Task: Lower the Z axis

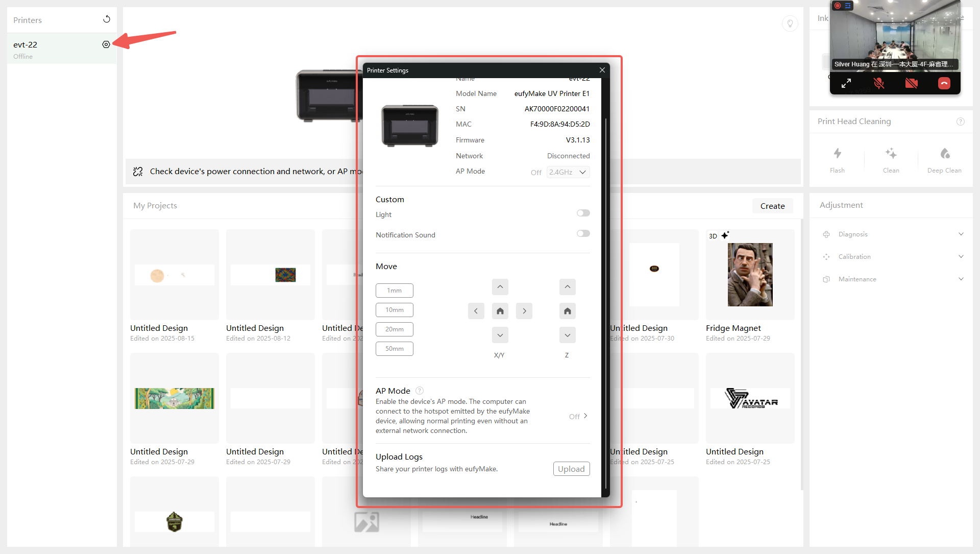Action: click(568, 335)
